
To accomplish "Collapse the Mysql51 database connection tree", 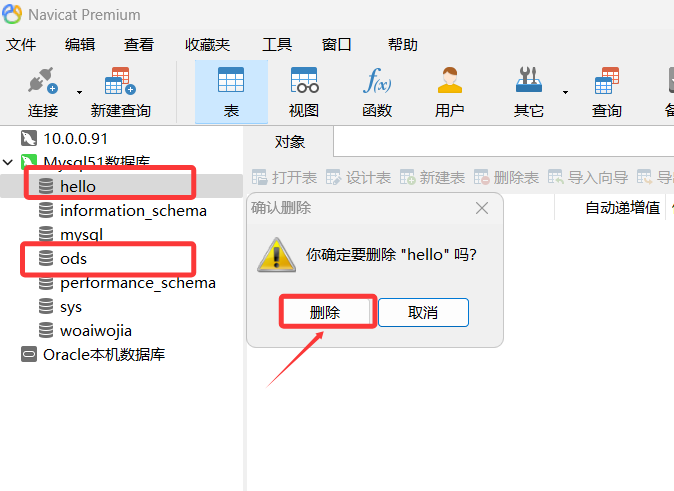I will point(8,162).
